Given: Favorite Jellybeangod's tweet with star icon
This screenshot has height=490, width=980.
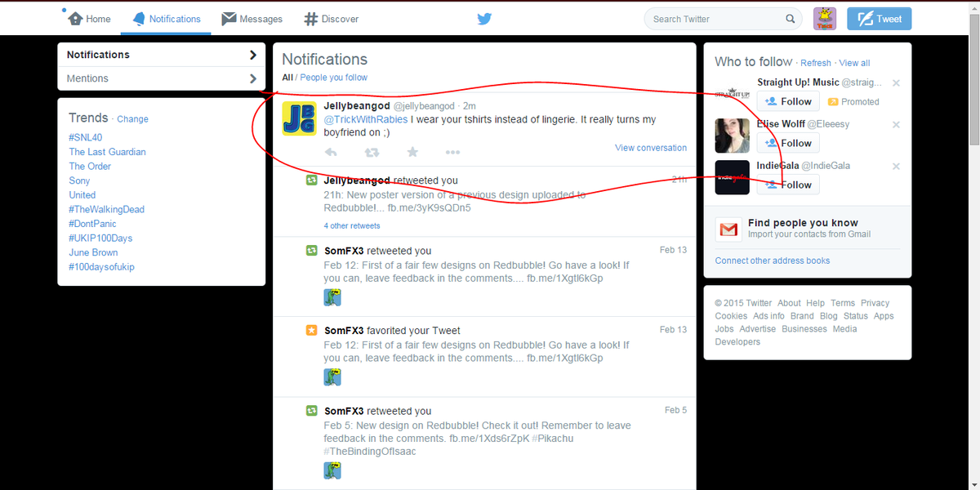Looking at the screenshot, I should click(x=412, y=152).
